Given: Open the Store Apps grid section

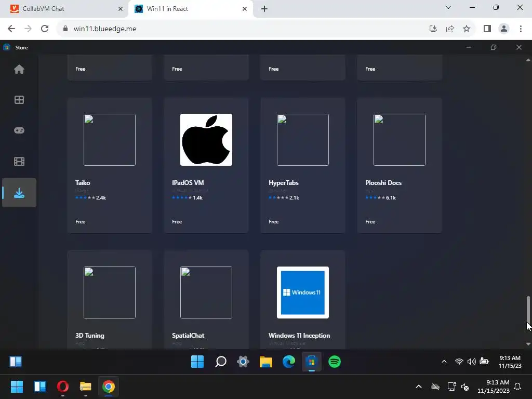Looking at the screenshot, I should [19, 100].
